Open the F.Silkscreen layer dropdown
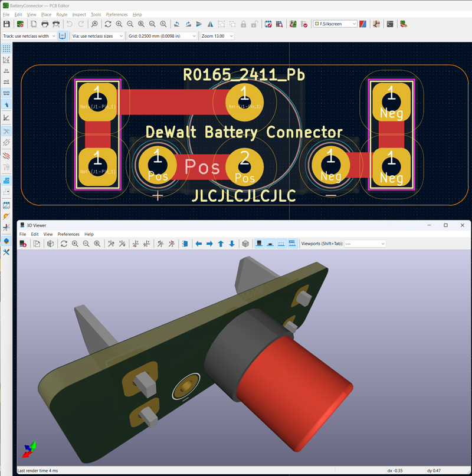 point(335,24)
